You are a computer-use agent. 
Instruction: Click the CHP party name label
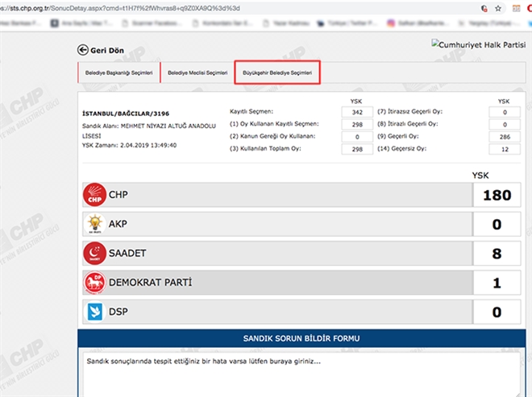118,195
